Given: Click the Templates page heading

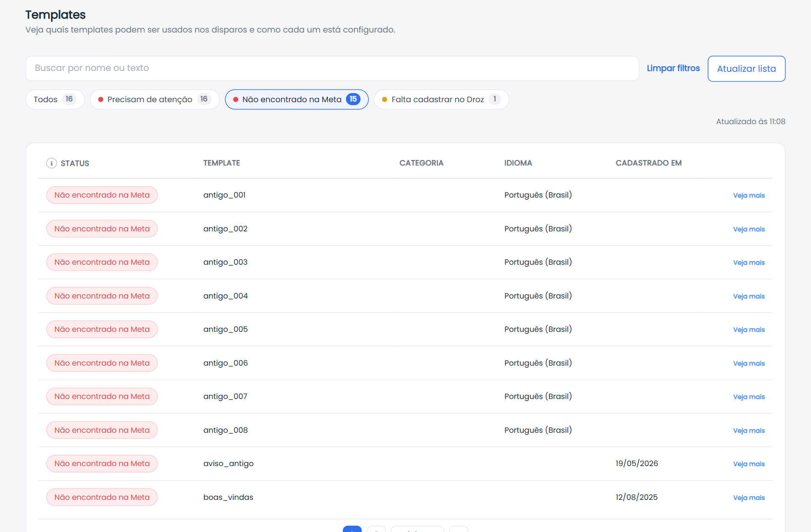Looking at the screenshot, I should [55, 15].
